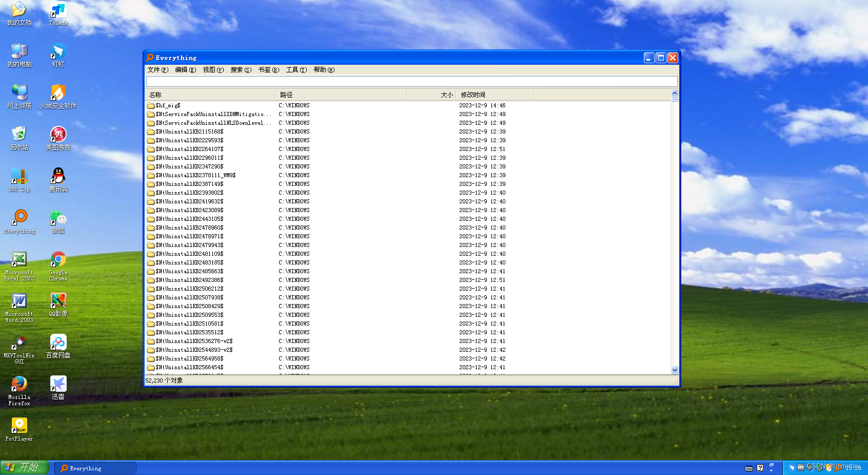868x475 pixels.
Task: Select 腾讯QQ penguin icon
Action: coord(58,180)
